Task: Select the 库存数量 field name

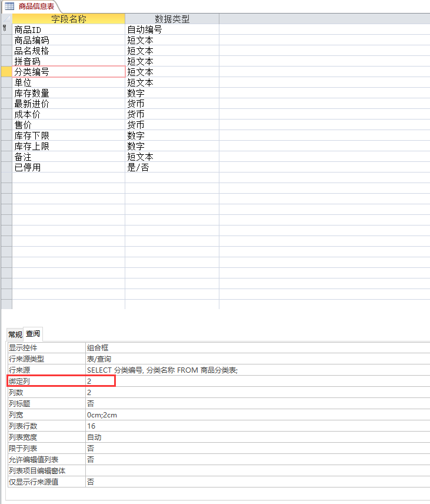Action: [68, 93]
